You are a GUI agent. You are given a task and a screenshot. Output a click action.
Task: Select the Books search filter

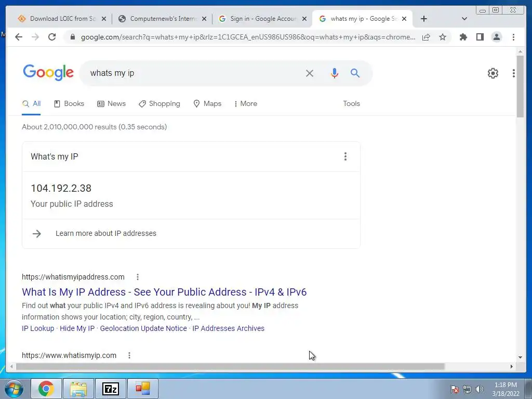(x=69, y=103)
